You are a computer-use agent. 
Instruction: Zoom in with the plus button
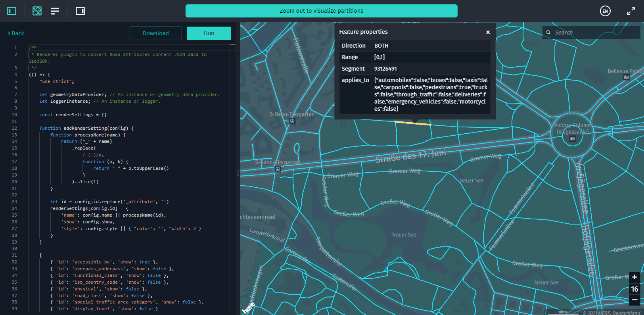(x=634, y=277)
